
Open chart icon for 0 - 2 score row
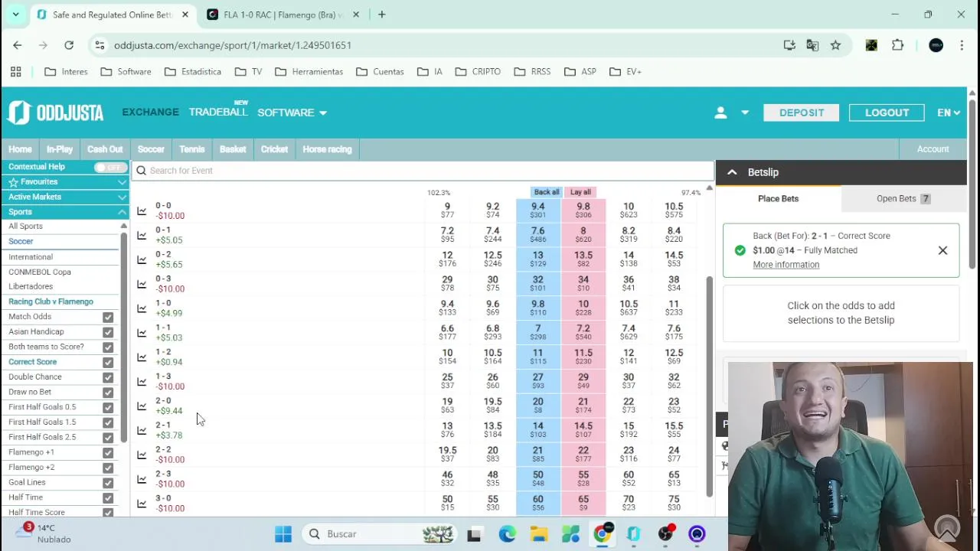[x=142, y=259]
